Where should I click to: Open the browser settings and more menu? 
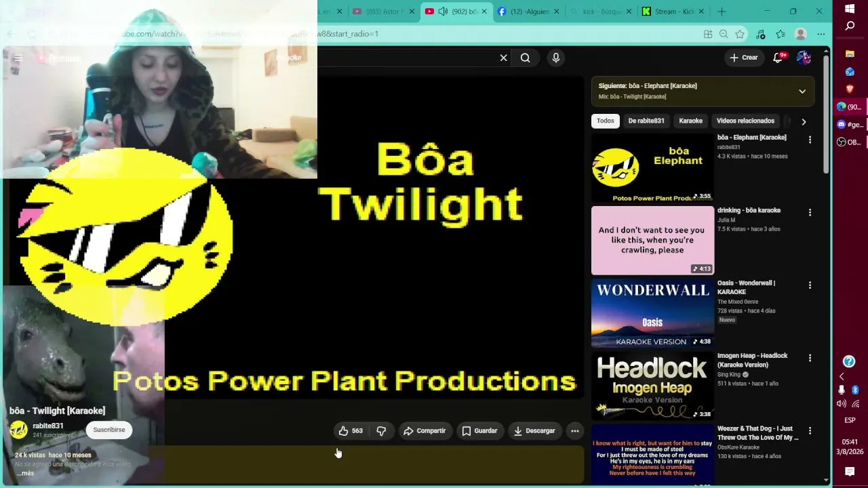(x=821, y=35)
